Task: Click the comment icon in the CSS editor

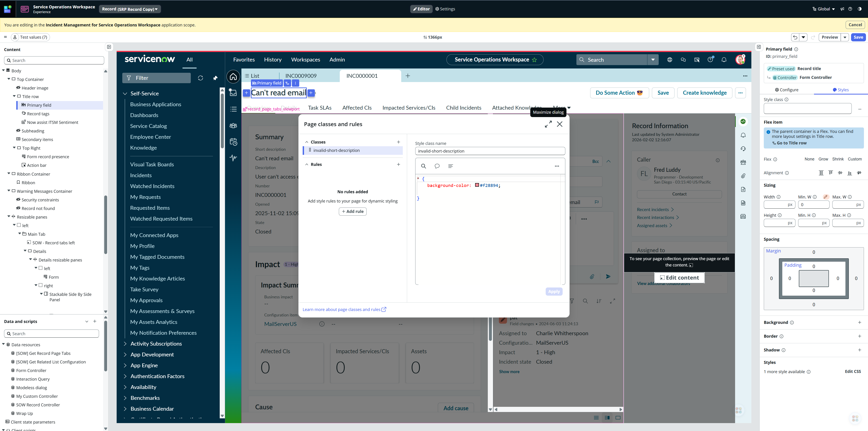Action: click(437, 166)
